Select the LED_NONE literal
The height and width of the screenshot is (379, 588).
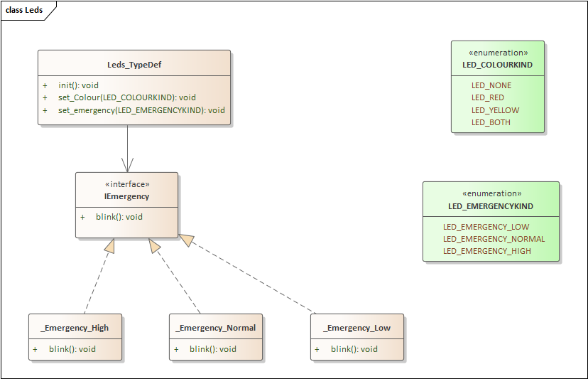pos(491,85)
